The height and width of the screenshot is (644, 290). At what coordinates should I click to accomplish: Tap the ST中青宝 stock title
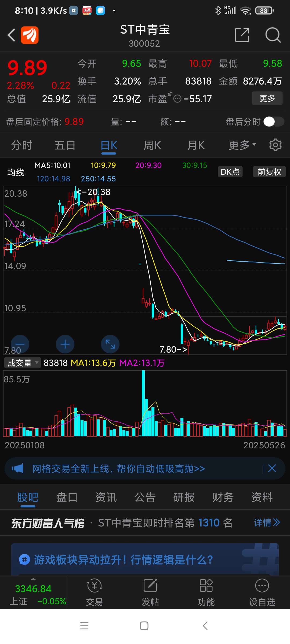point(145,30)
